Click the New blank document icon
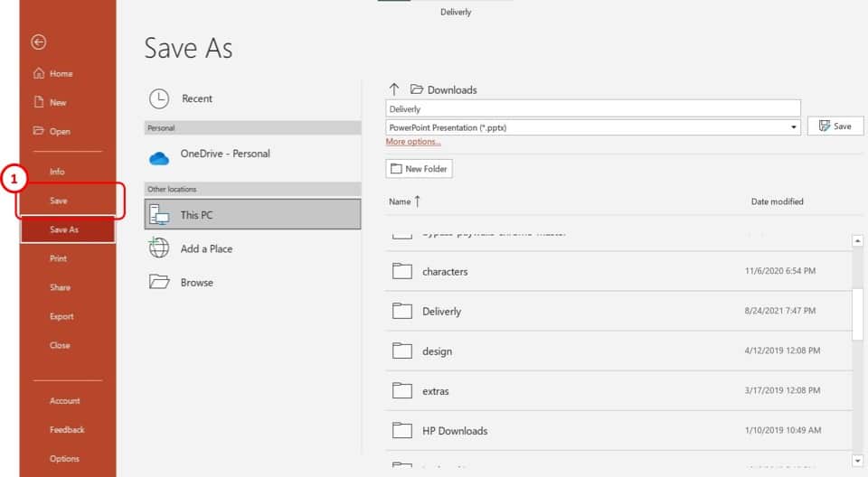The height and width of the screenshot is (477, 868). click(x=39, y=102)
